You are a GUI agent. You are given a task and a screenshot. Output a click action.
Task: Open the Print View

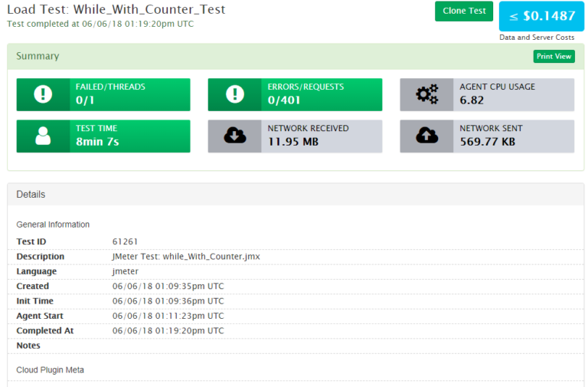[x=554, y=56]
